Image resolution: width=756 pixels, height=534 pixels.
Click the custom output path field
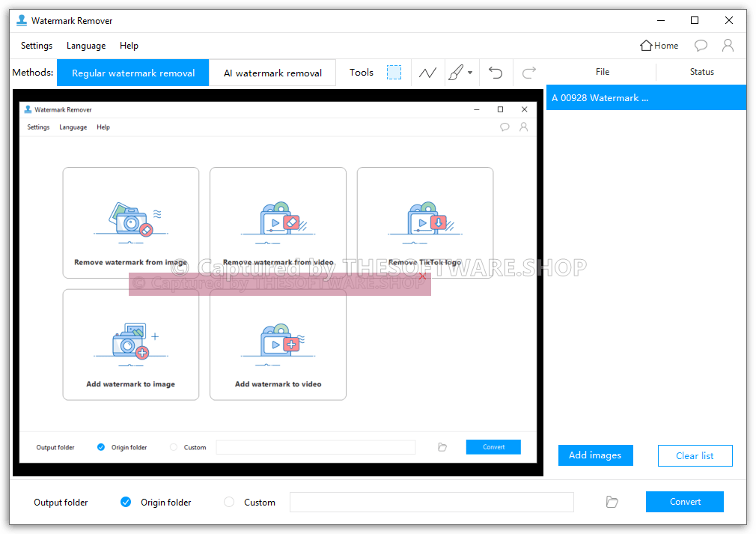pos(431,502)
